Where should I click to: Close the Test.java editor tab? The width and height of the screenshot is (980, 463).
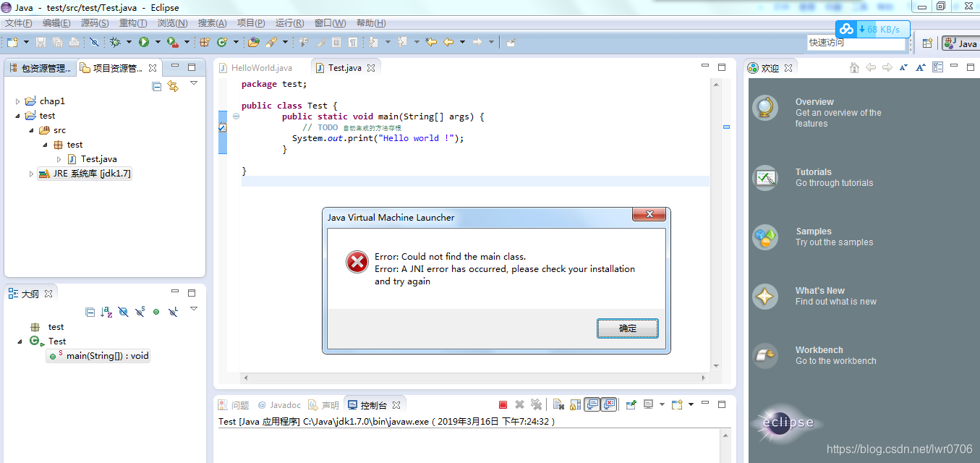(371, 68)
